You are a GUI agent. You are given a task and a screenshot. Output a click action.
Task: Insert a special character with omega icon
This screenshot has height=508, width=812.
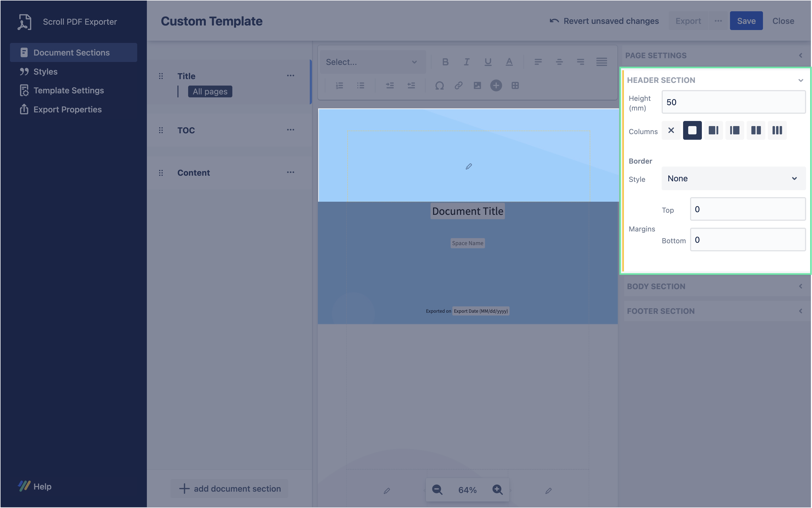tap(439, 86)
